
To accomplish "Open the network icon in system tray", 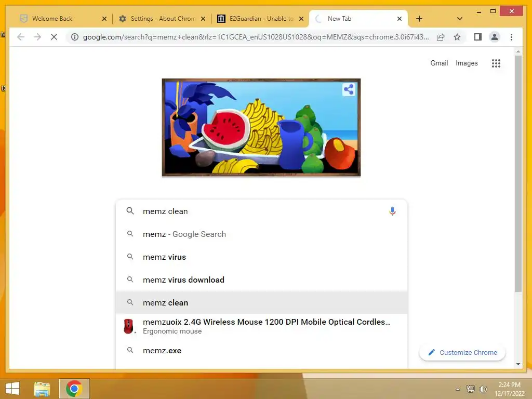I will click(x=471, y=389).
